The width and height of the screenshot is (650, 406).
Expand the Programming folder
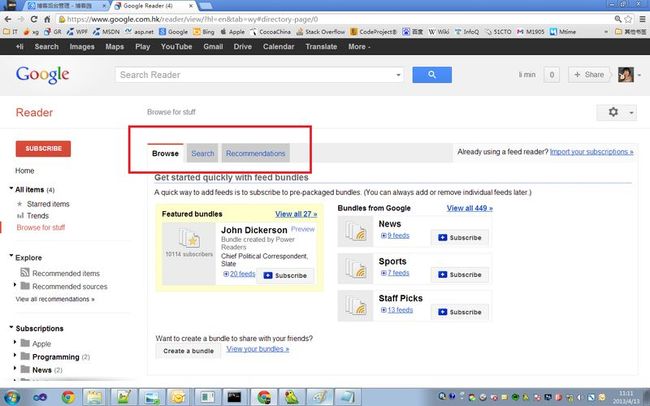pos(15,356)
